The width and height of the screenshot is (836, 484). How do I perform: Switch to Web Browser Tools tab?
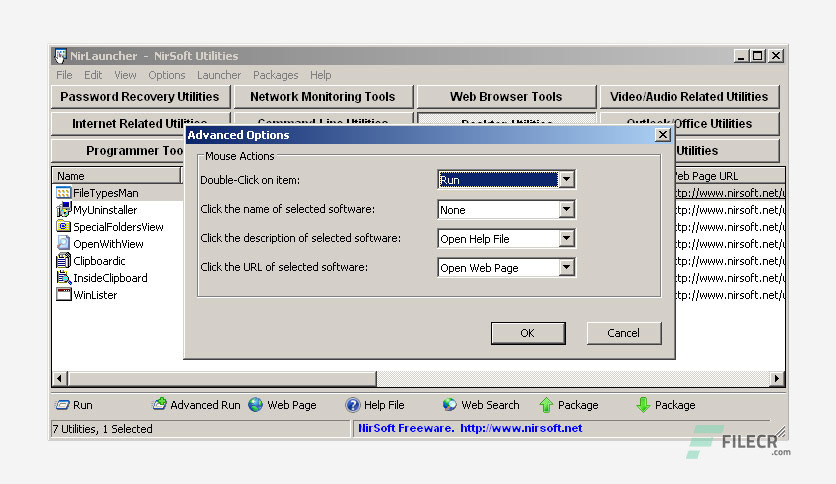506,96
